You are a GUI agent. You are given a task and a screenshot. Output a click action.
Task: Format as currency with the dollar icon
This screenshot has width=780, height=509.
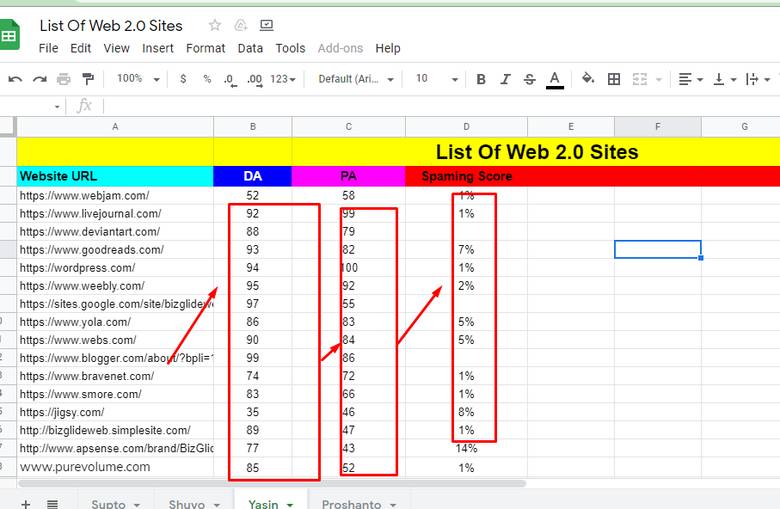(183, 79)
